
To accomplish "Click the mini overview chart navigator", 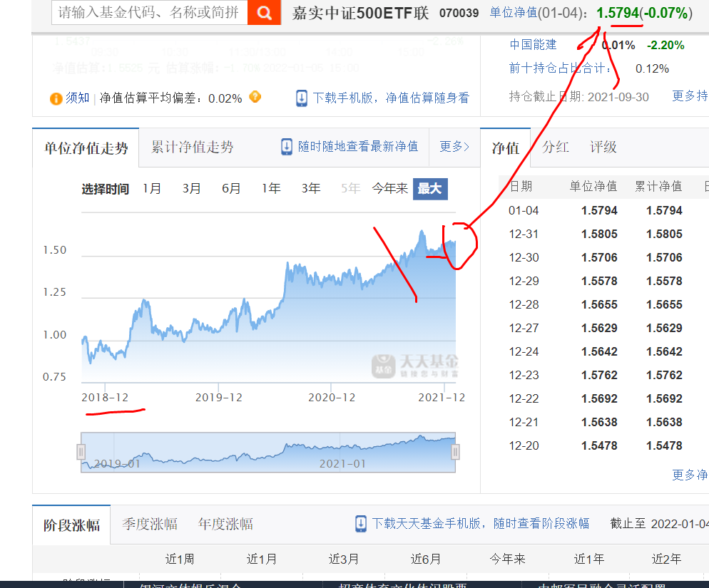I will pyautogui.click(x=268, y=453).
